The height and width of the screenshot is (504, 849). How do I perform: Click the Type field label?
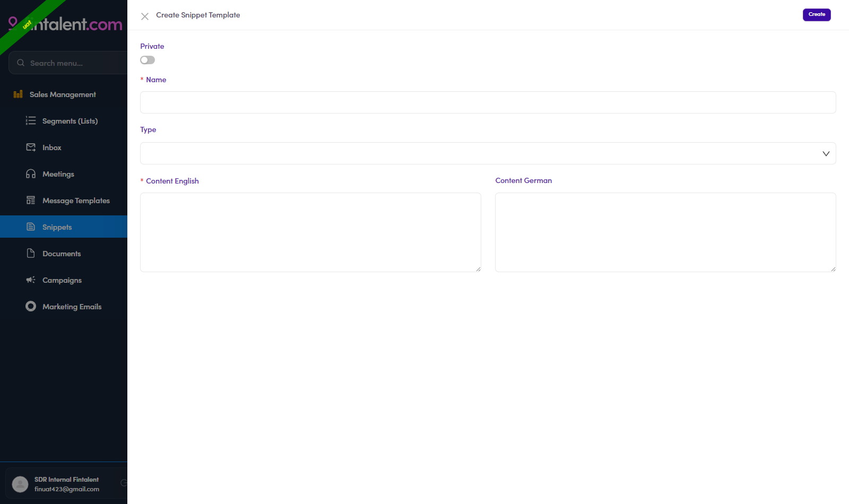pyautogui.click(x=148, y=129)
